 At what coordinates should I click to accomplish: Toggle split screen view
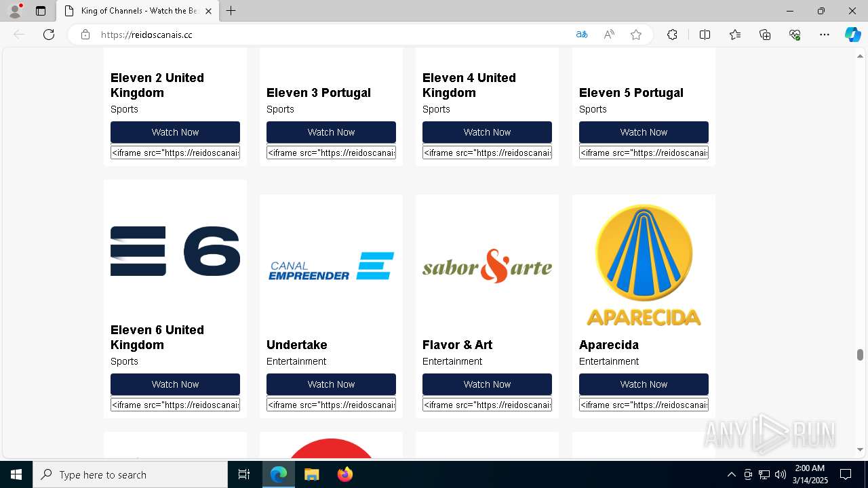coord(705,35)
